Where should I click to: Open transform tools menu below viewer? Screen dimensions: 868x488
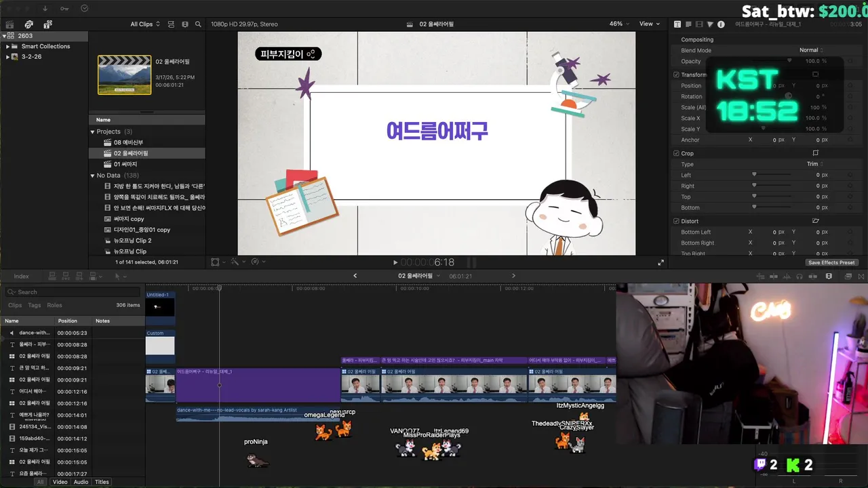(218, 262)
